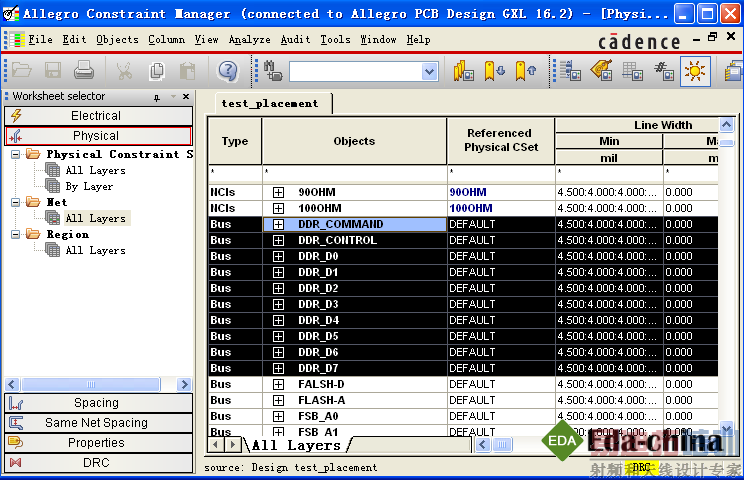Open the Physical worksheet section
The width and height of the screenshot is (744, 480).
99,136
